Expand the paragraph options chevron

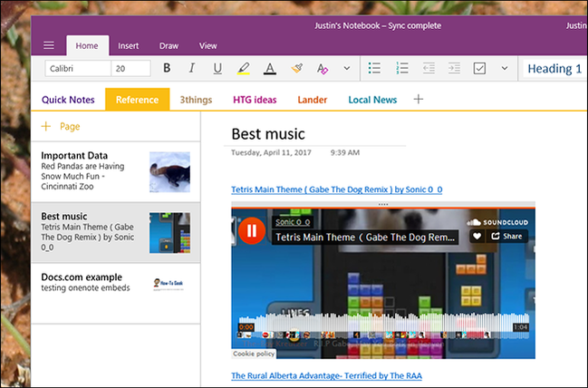(x=505, y=68)
